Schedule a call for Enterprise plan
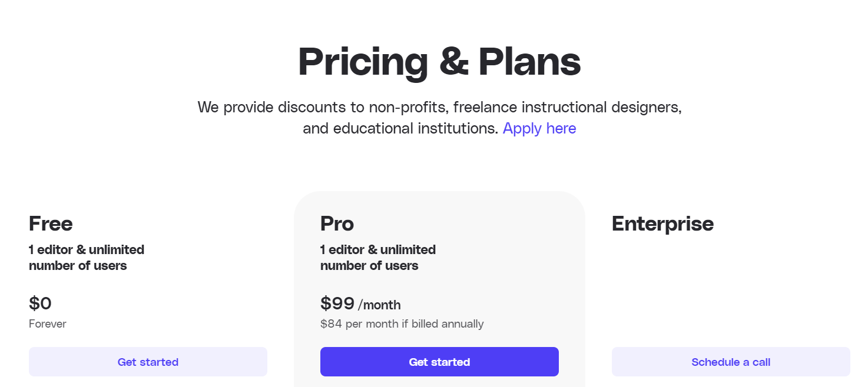 point(730,362)
